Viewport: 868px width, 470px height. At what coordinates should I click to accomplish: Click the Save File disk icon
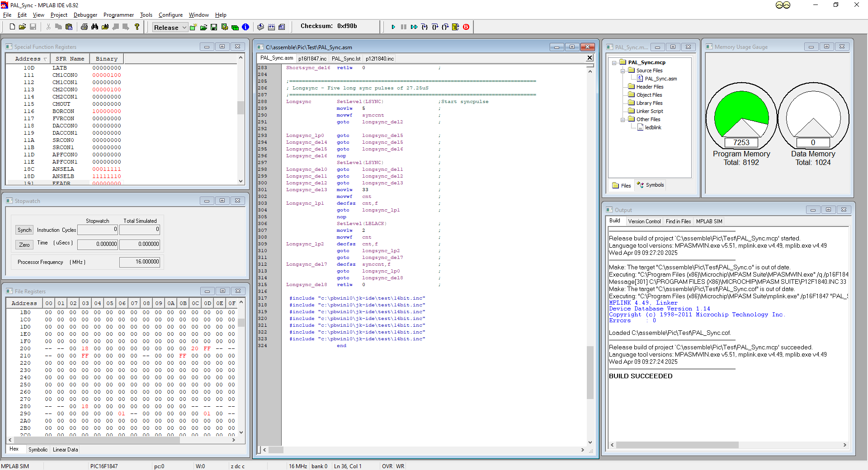(x=33, y=27)
